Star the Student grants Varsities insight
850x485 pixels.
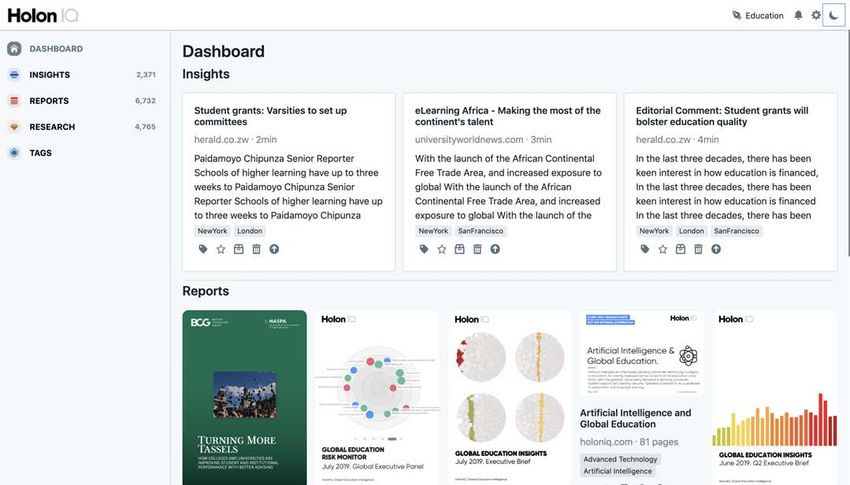(x=221, y=249)
